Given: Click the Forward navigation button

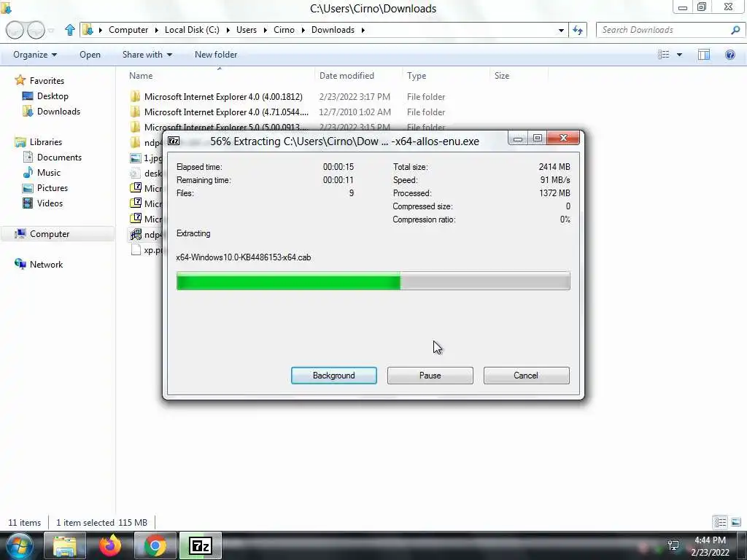Looking at the screenshot, I should 36,30.
